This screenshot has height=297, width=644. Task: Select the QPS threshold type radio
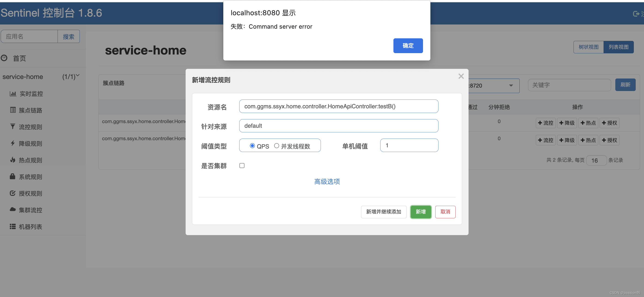(252, 146)
